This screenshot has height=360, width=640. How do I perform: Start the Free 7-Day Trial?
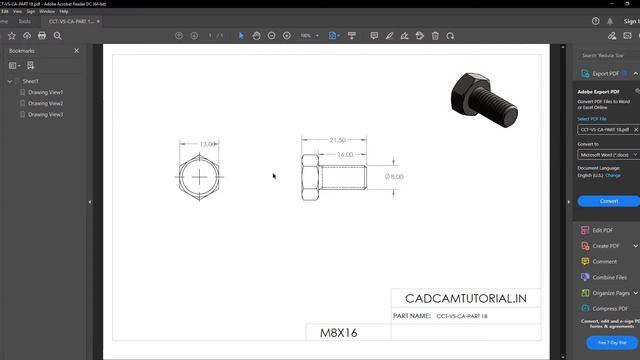point(611,343)
